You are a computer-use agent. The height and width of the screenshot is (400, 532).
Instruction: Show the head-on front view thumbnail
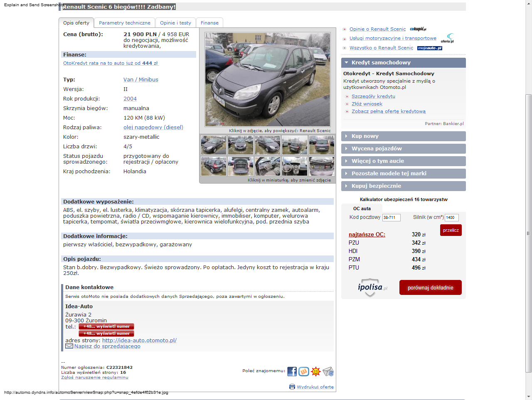(240, 145)
